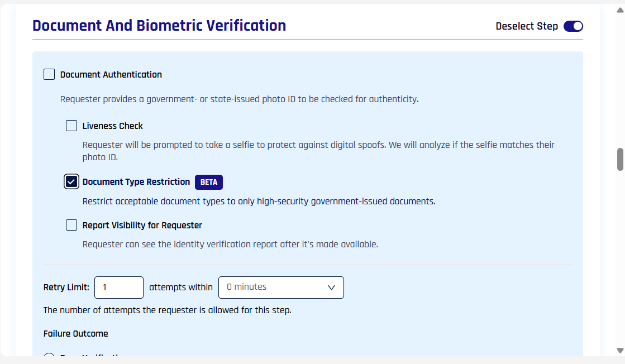Viewport: 625px width, 364px height.
Task: Click the "Retry Limit:" label
Action: [x=66, y=288]
